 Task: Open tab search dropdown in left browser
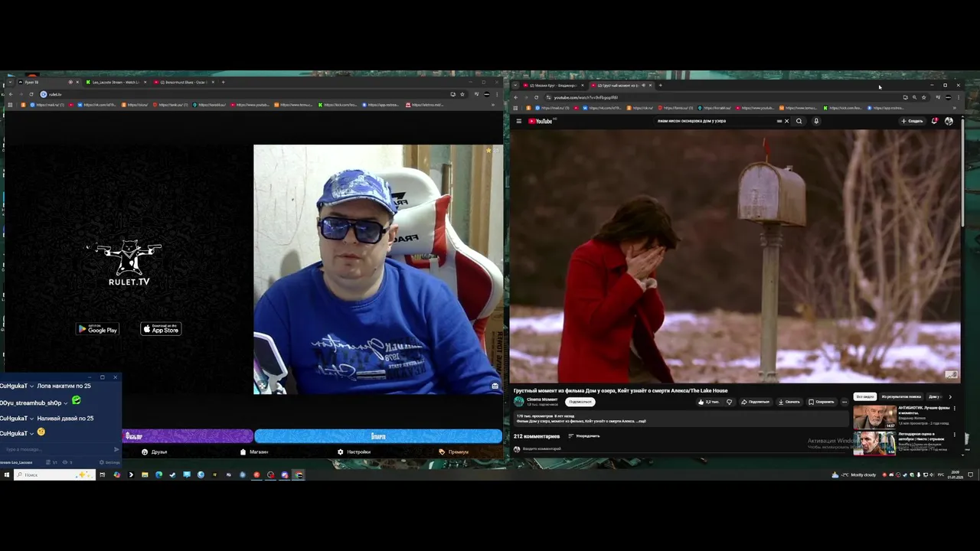pos(9,82)
